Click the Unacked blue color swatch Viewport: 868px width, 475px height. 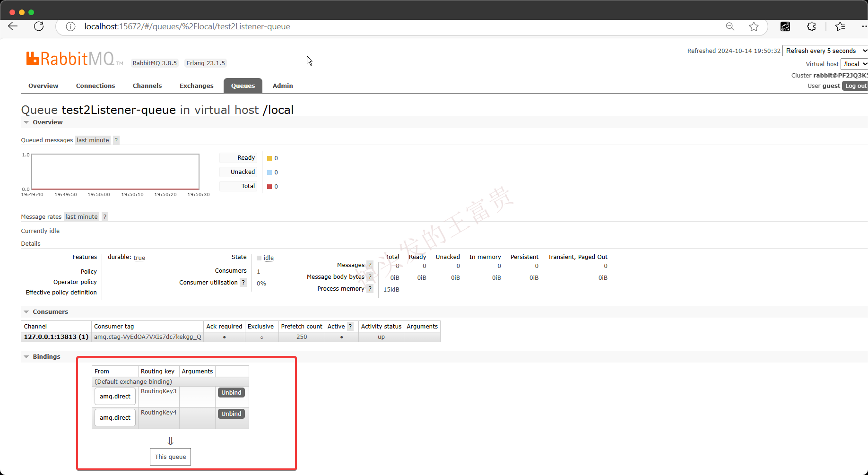click(269, 173)
